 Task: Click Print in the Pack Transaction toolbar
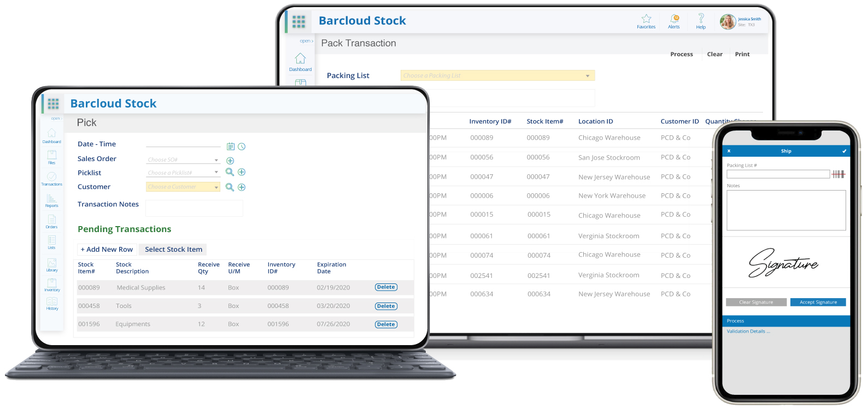(742, 54)
